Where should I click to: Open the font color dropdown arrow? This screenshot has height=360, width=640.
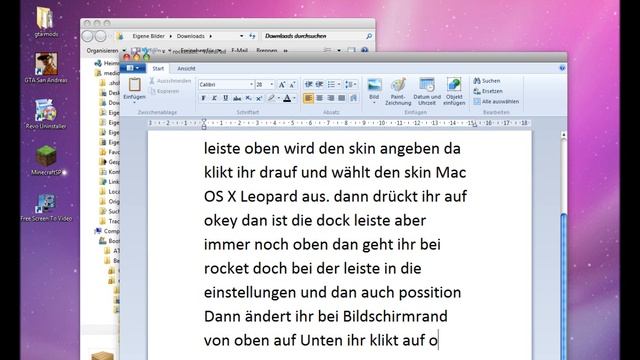tap(294, 98)
